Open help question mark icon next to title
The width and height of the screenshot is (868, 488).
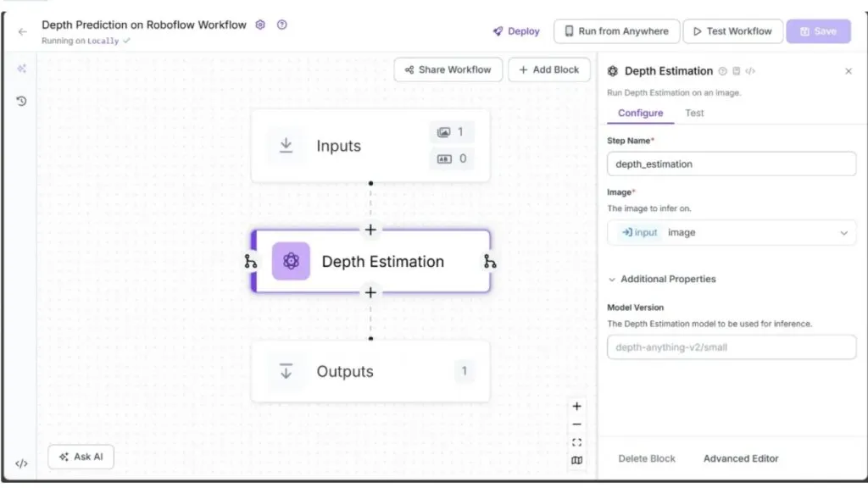click(x=281, y=25)
